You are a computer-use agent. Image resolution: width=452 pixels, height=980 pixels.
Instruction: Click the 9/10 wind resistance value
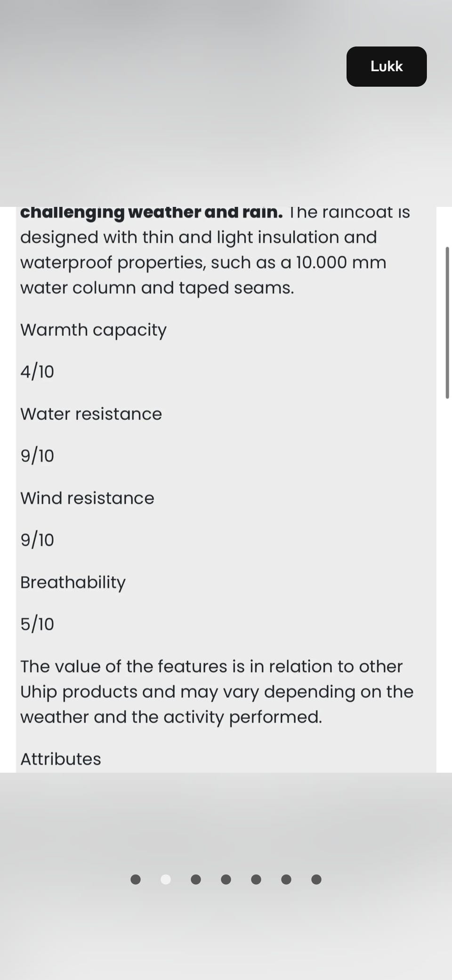37,540
